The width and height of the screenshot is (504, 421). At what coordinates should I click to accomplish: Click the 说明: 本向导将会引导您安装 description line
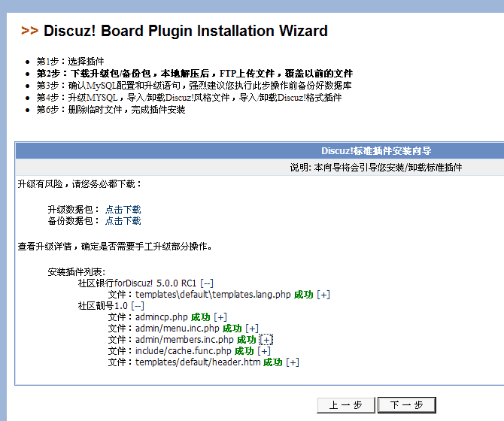376,168
